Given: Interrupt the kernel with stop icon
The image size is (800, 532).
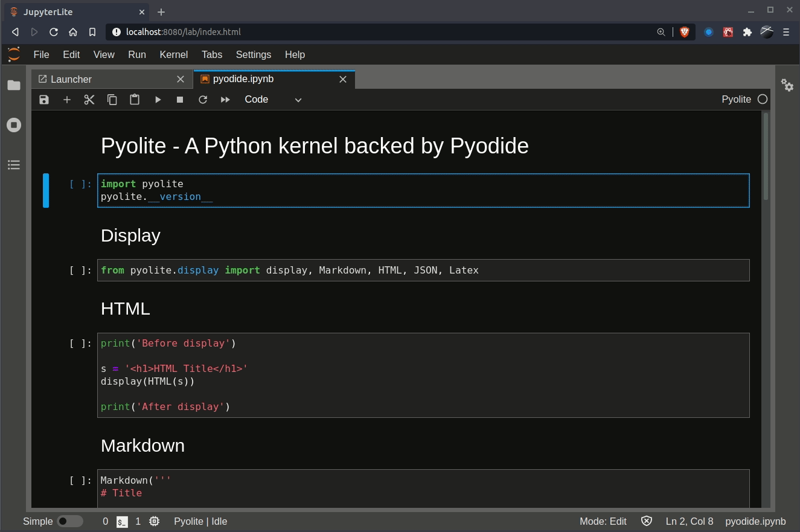Looking at the screenshot, I should point(180,100).
